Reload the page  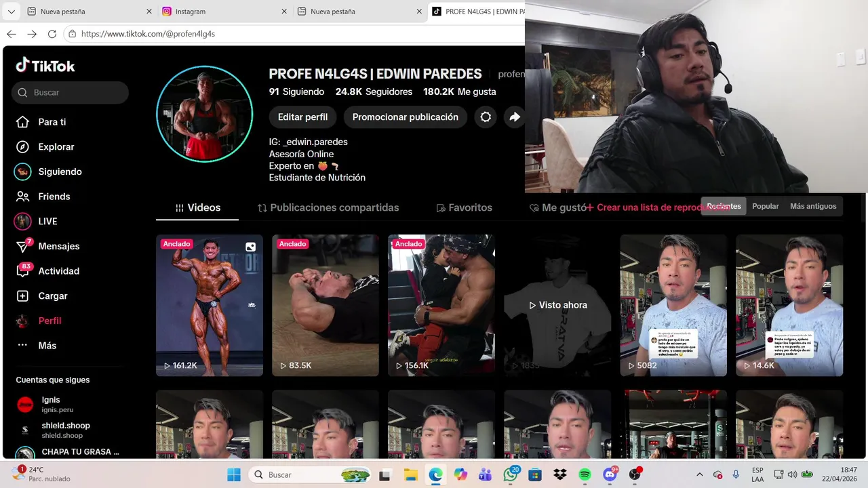pos(52,34)
